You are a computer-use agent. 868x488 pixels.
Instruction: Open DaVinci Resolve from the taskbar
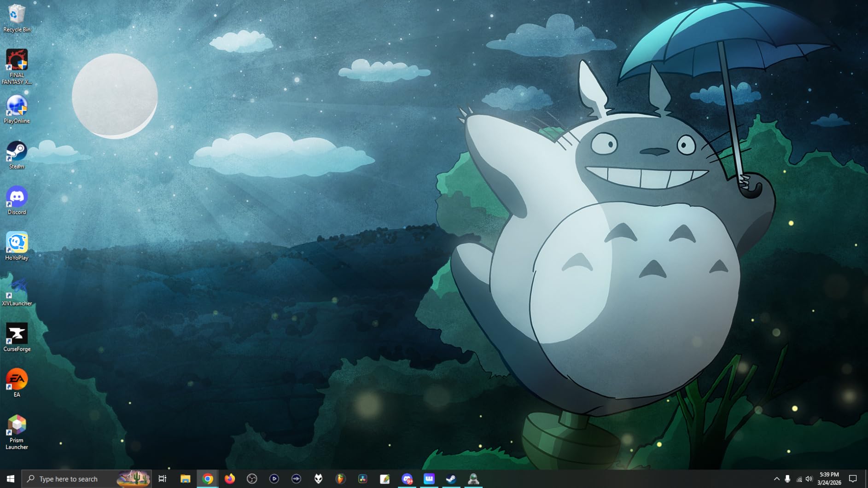362,479
